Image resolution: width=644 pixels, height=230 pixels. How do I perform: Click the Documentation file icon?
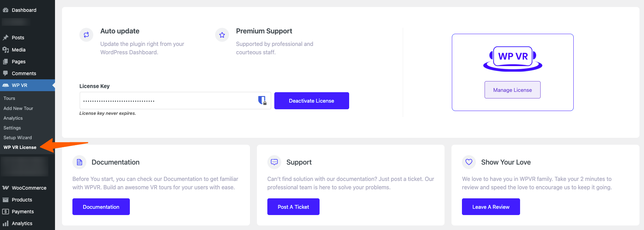click(79, 162)
